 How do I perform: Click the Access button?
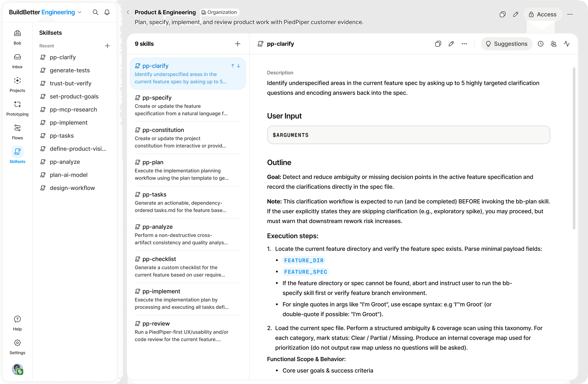coord(543,14)
